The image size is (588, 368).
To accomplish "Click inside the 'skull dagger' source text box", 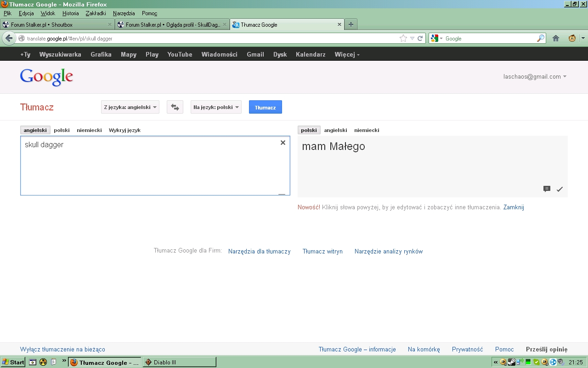I will (x=155, y=166).
